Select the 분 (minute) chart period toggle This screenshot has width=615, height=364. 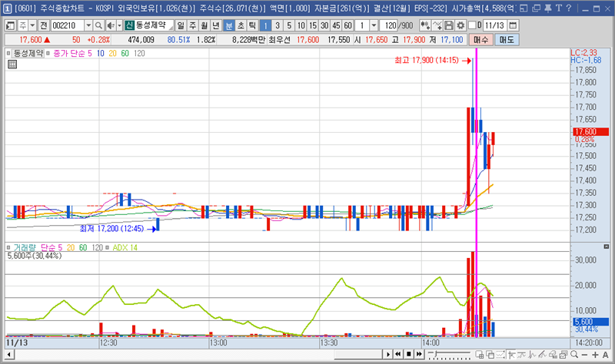pyautogui.click(x=229, y=25)
